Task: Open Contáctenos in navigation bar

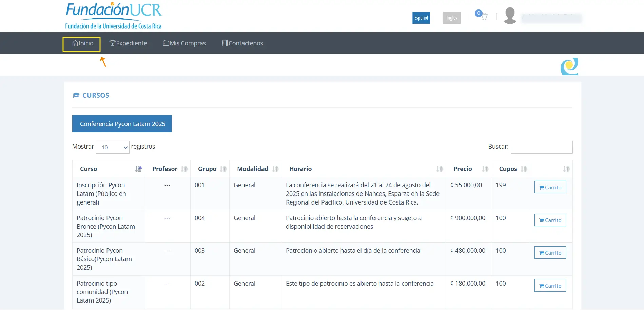Action: pyautogui.click(x=242, y=43)
